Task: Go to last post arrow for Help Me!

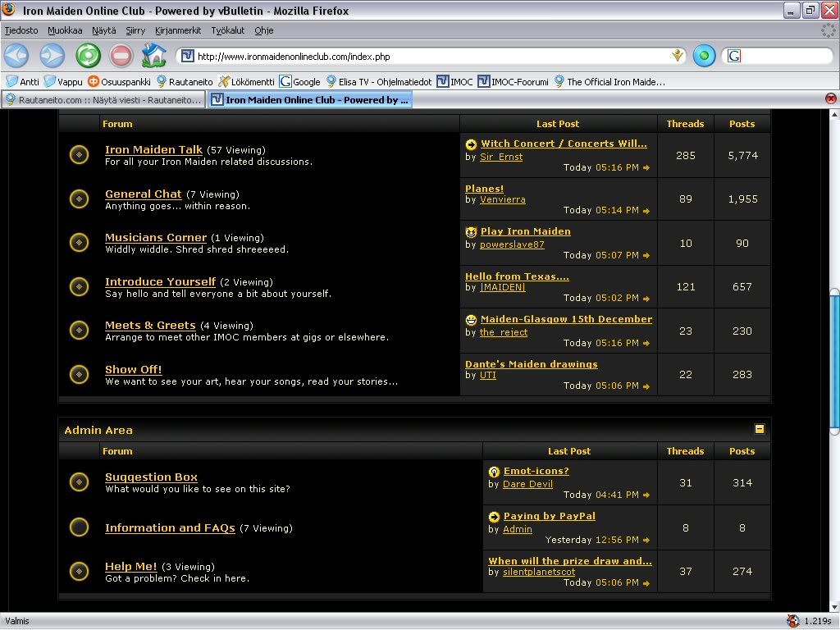Action: point(646,583)
